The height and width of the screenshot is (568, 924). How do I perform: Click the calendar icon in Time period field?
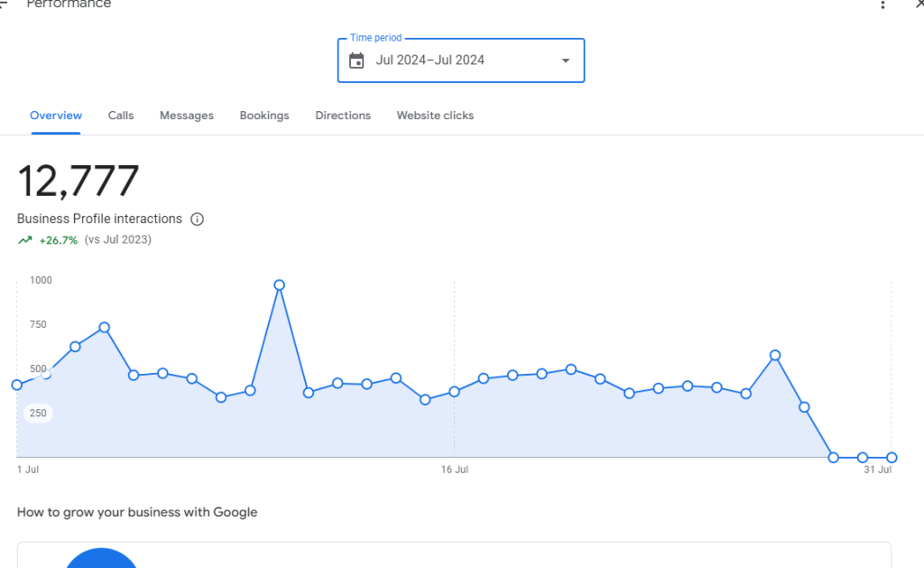pyautogui.click(x=356, y=61)
